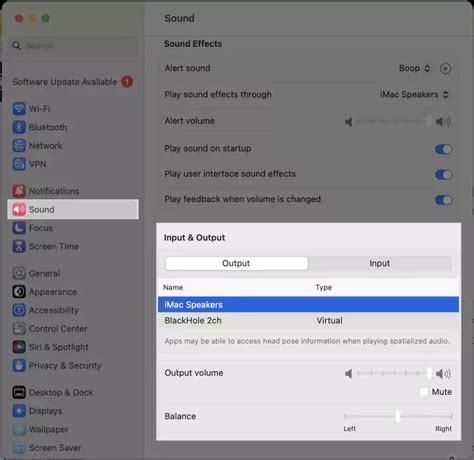Open Bluetooth label in sidebar

coord(48,127)
